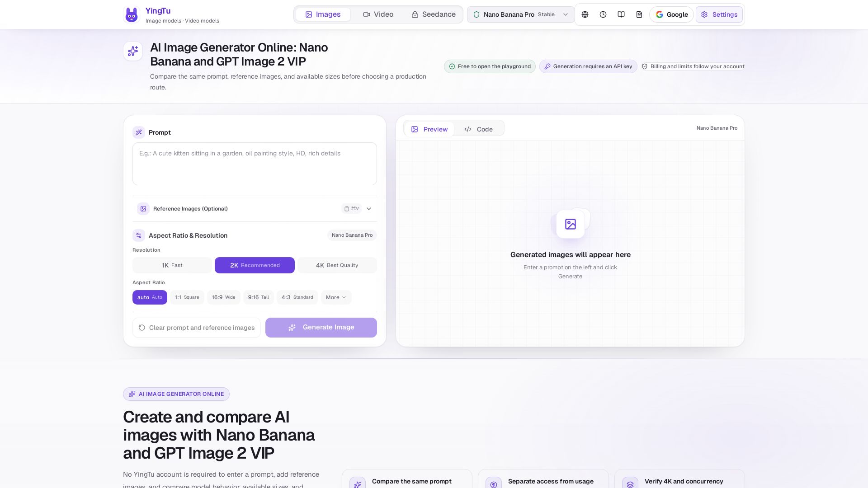Click Generate Image button
Viewport: 868px width, 488px height.
[321, 328]
